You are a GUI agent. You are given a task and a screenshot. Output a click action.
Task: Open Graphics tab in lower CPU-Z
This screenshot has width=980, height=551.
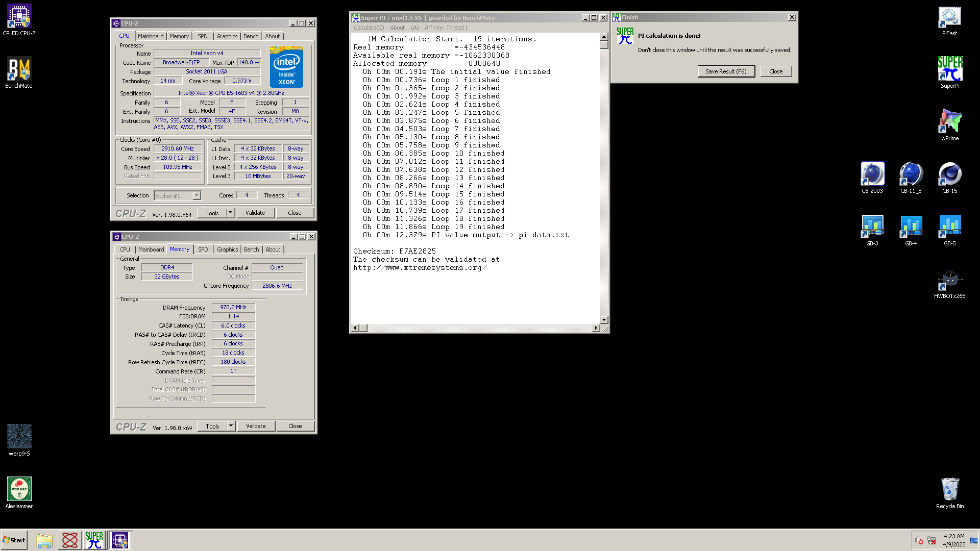[227, 249]
